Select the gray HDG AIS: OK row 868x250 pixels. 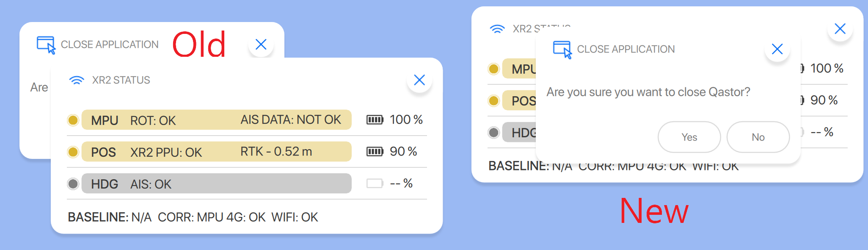216,183
